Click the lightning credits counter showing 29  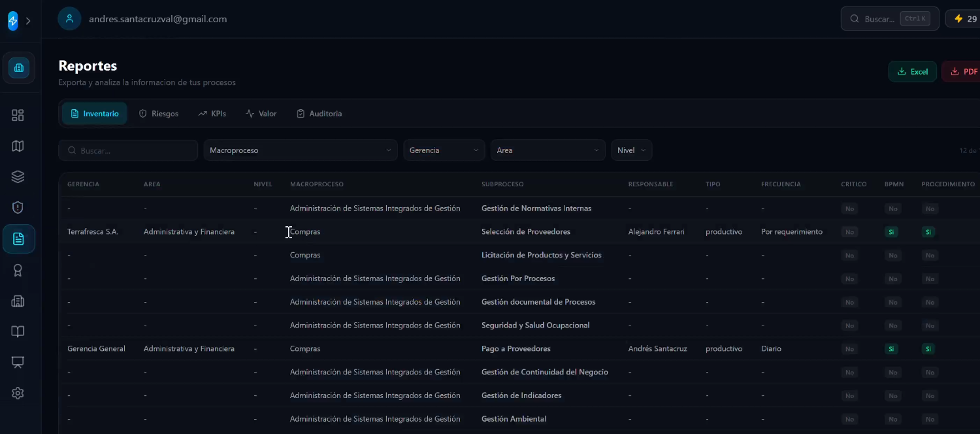[x=964, y=19]
